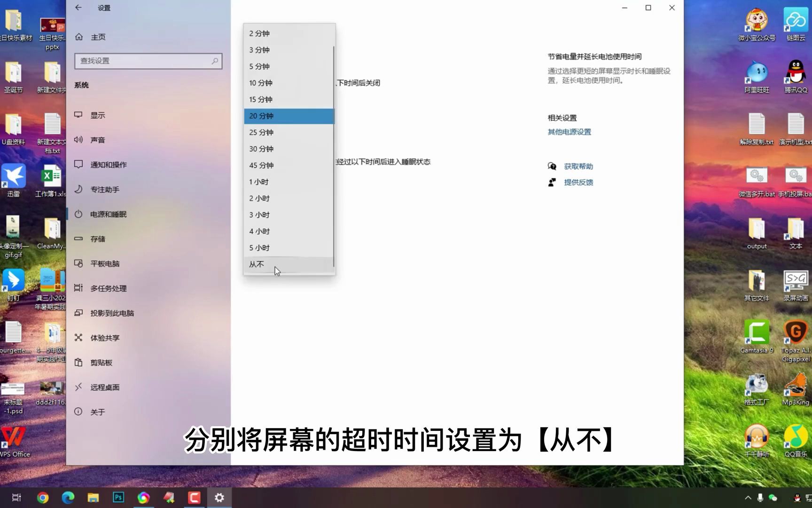
Task: Open 投影到此电脑 settings
Action: pos(148,313)
